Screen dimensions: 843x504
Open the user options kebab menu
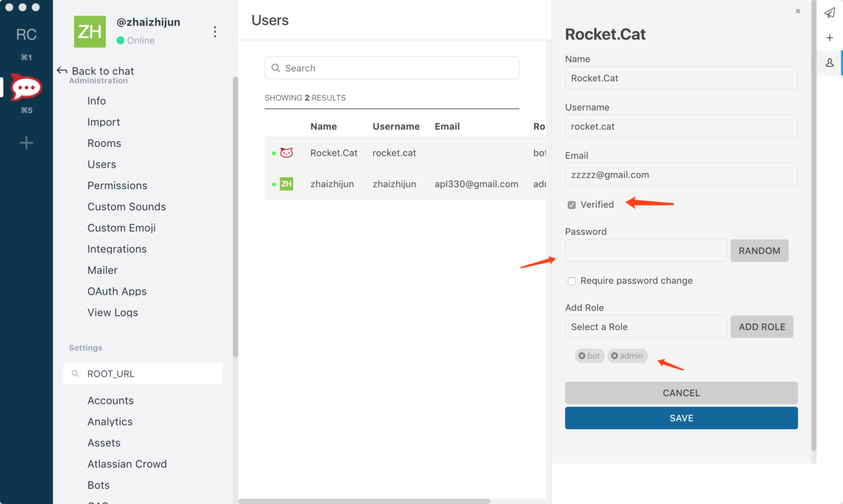(x=215, y=32)
